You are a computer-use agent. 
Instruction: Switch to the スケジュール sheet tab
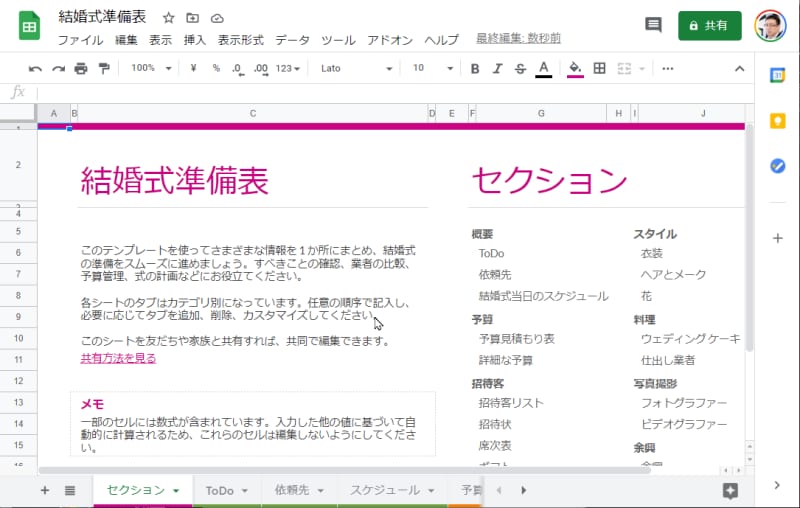pyautogui.click(x=385, y=491)
